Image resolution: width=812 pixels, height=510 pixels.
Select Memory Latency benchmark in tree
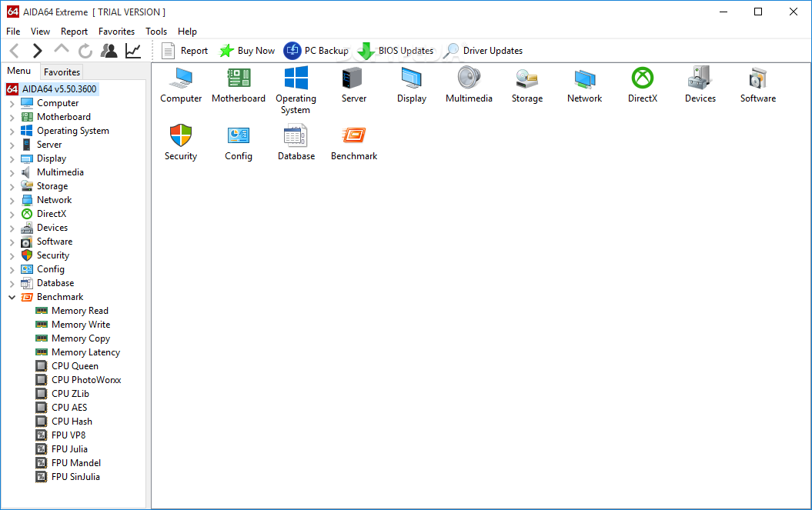pyautogui.click(x=85, y=352)
